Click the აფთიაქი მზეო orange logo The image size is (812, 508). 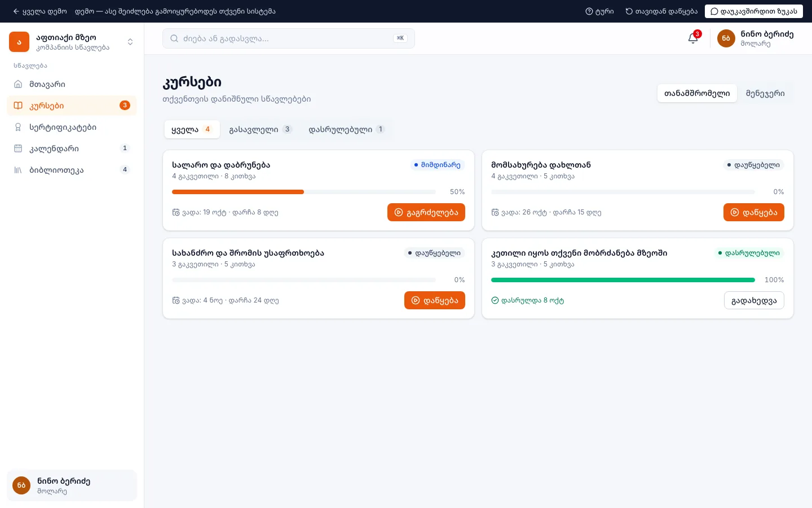tap(19, 42)
